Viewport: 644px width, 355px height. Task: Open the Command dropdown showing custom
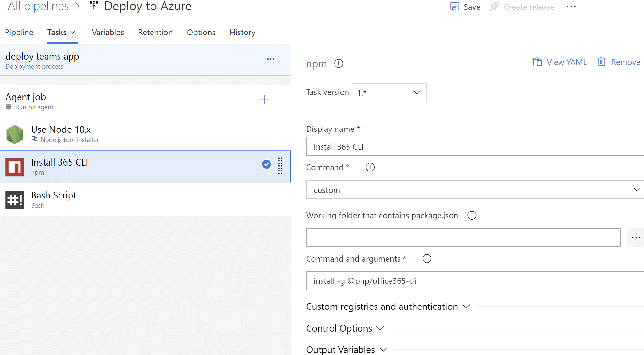point(475,190)
